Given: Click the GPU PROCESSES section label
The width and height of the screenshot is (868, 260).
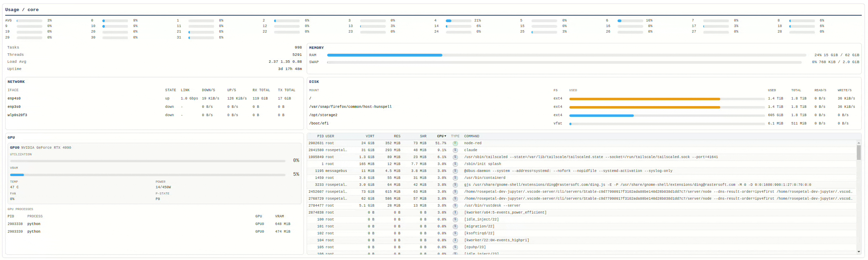Looking at the screenshot, I should coord(20,209).
